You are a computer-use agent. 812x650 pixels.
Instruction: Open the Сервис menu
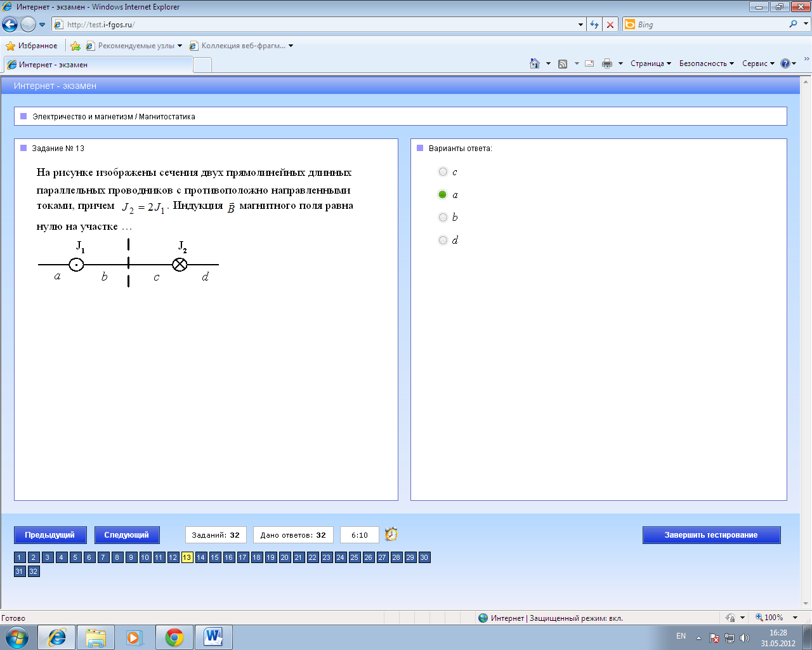point(758,63)
